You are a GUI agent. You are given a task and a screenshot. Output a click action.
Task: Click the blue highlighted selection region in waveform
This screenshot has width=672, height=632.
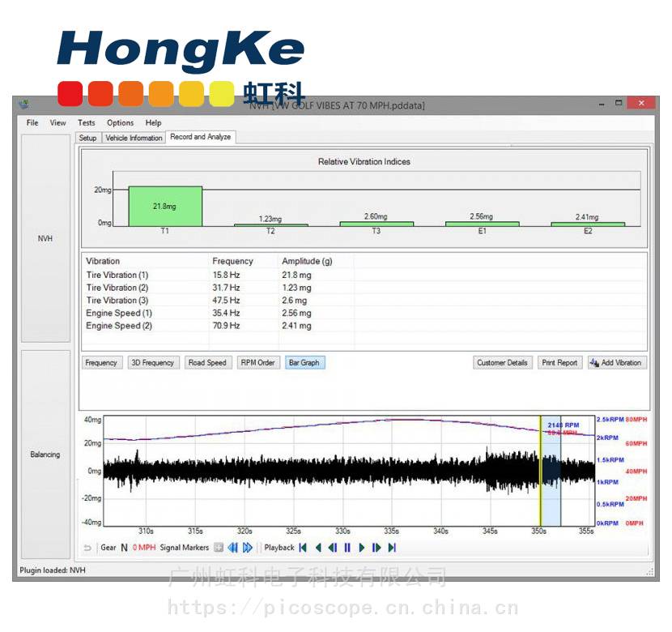[x=551, y=471]
